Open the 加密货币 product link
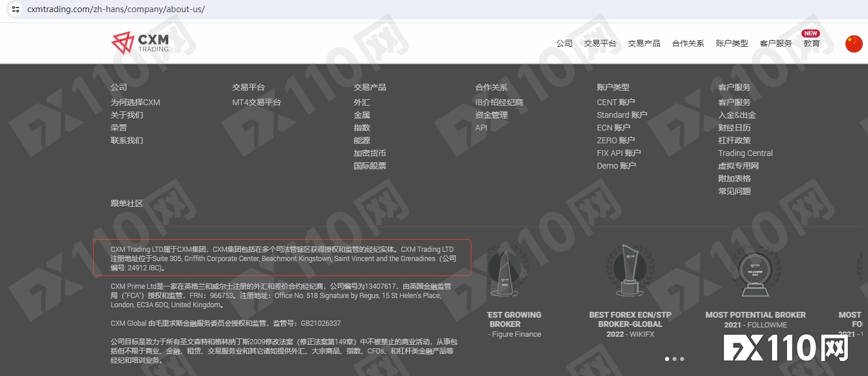Viewport: 868px width, 376px height. click(x=370, y=153)
